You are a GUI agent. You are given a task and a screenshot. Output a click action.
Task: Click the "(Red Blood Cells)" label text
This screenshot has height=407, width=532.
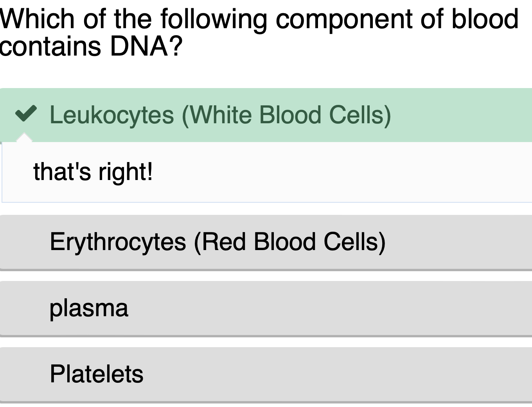pyautogui.click(x=289, y=242)
